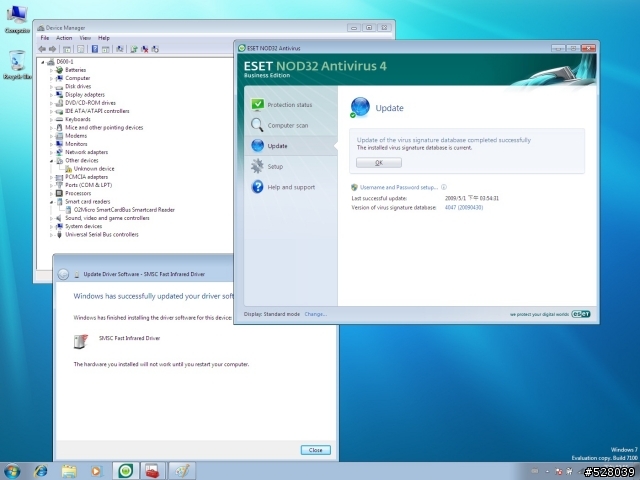Screen dimensions: 640x480
Task: Select System devices in device tree
Action: [84, 226]
